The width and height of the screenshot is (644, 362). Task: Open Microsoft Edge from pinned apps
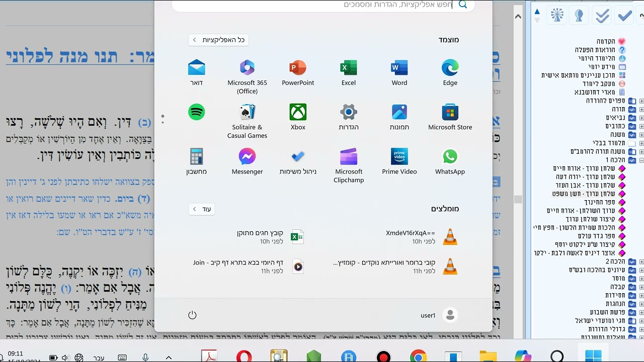[450, 73]
